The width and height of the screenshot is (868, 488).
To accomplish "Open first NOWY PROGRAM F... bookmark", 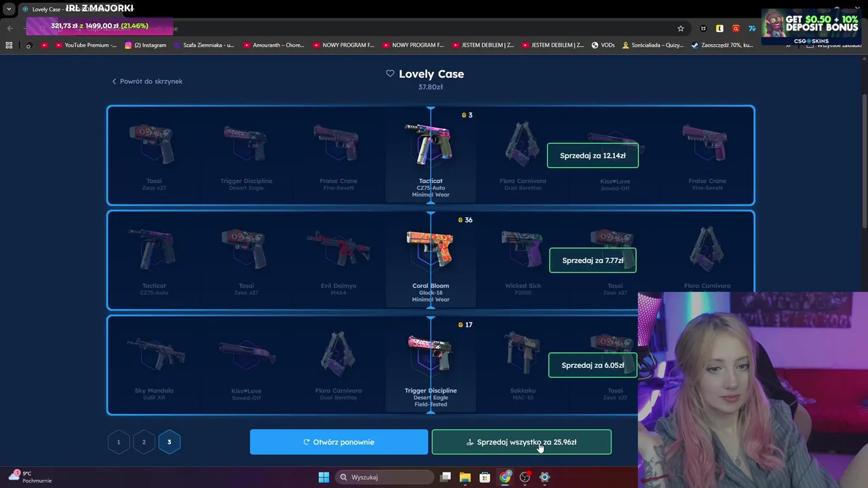I will pos(343,45).
